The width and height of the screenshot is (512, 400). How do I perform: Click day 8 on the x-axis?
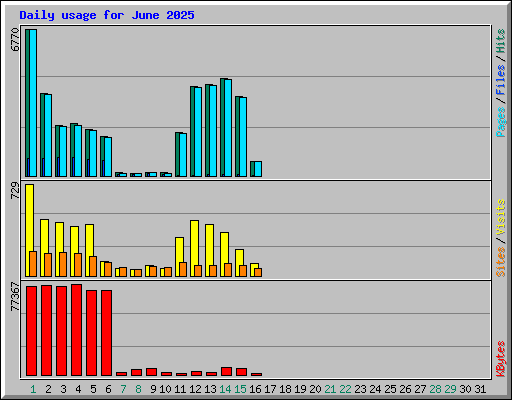click(x=138, y=389)
